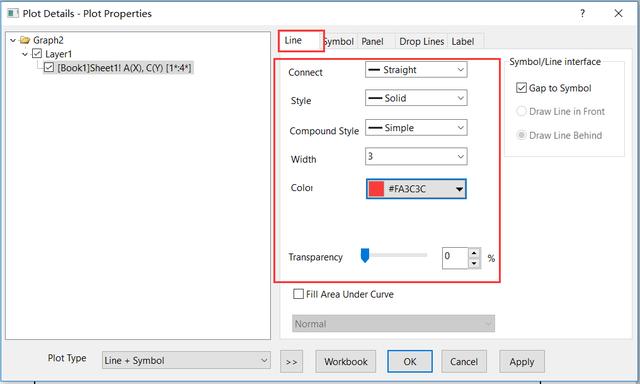640x384 pixels.
Task: Open the Compound Style dropdown showing Simple
Action: pyautogui.click(x=416, y=128)
